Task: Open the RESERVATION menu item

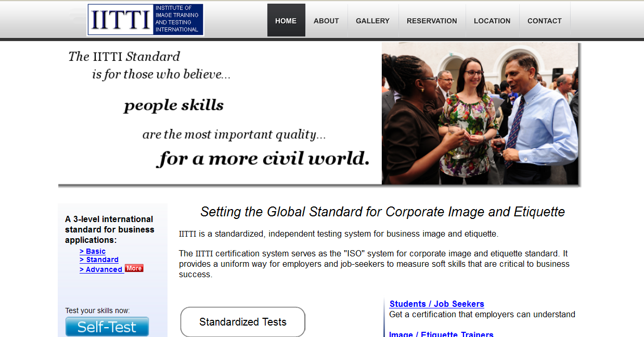Action: [432, 20]
